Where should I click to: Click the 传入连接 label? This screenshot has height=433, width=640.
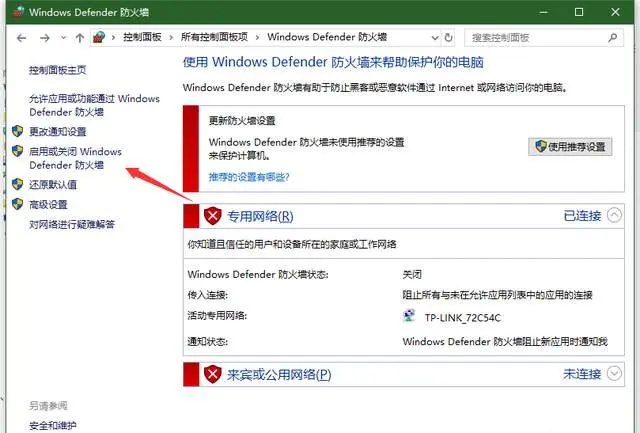point(207,295)
